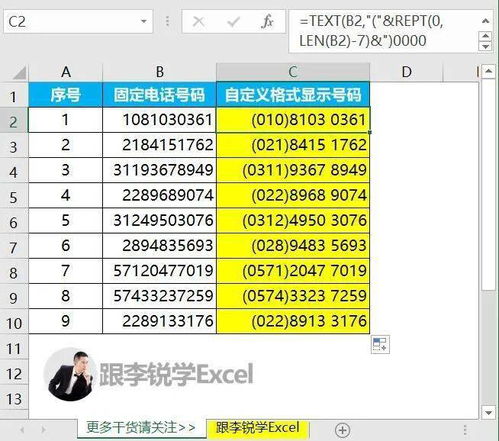The width and height of the screenshot is (499, 441).
Task: Click the vertical scrollbar down arrow
Action: tap(488, 413)
